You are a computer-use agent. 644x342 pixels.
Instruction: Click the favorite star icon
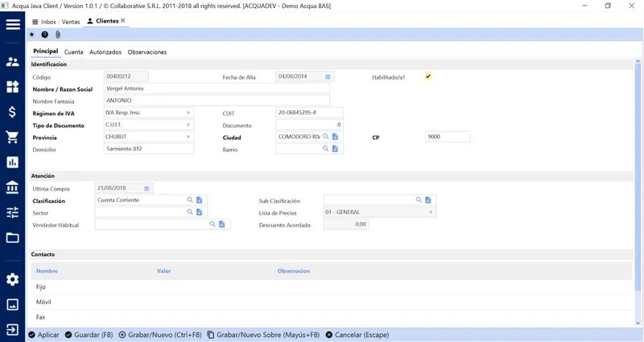pyautogui.click(x=31, y=35)
